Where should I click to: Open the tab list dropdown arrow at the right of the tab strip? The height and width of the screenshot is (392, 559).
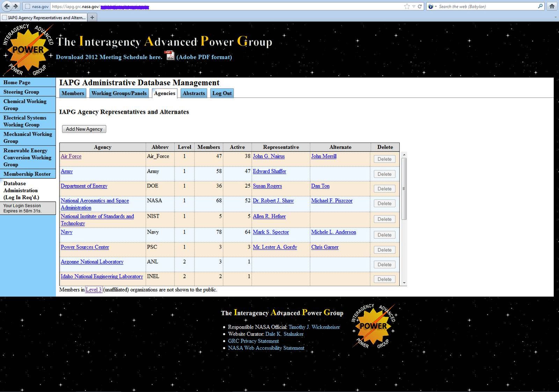point(556,17)
